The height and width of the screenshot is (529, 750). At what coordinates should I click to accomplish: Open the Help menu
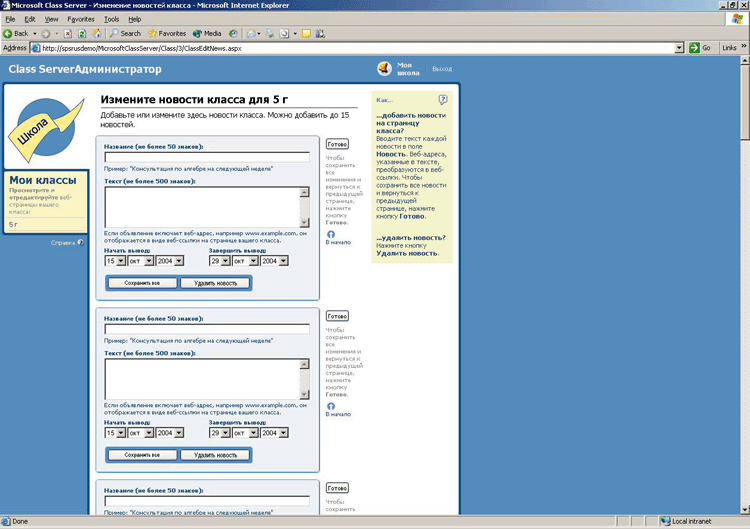tap(134, 19)
